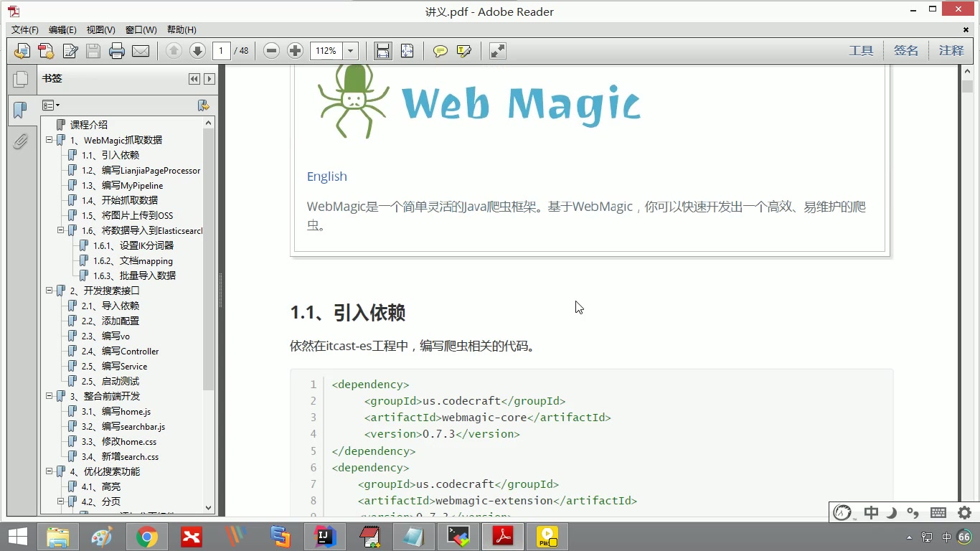Jump to bookmark 1.1、引入依赖
The image size is (980, 551).
[x=110, y=155]
